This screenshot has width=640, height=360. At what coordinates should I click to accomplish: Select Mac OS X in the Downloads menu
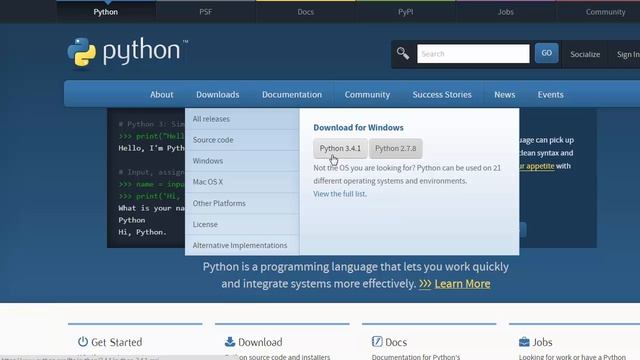[242, 182]
